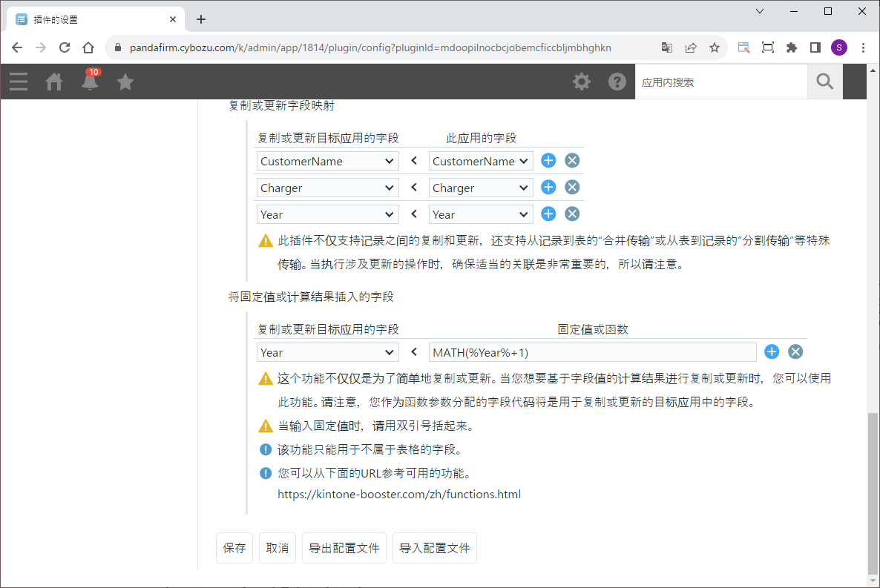880x588 pixels.
Task: Open the settings gear in kintone header
Action: (582, 82)
